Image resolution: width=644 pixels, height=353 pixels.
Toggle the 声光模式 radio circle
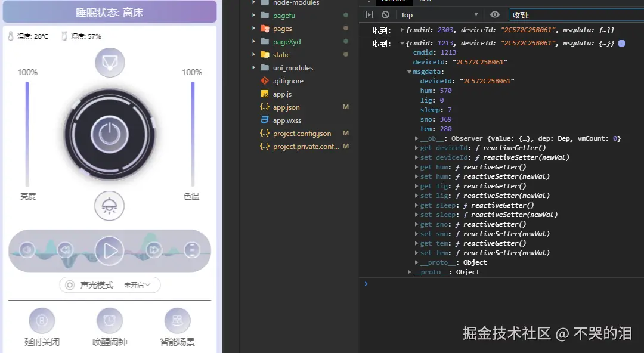click(x=70, y=285)
